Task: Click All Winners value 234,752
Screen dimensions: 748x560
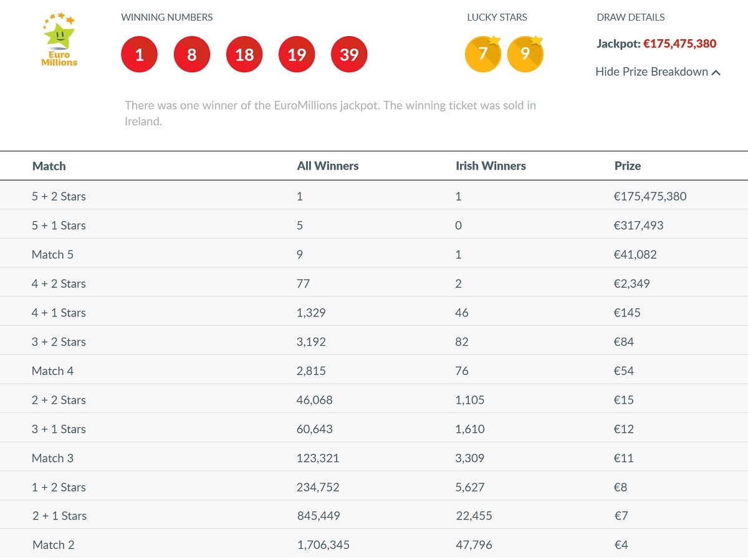Action: click(318, 487)
